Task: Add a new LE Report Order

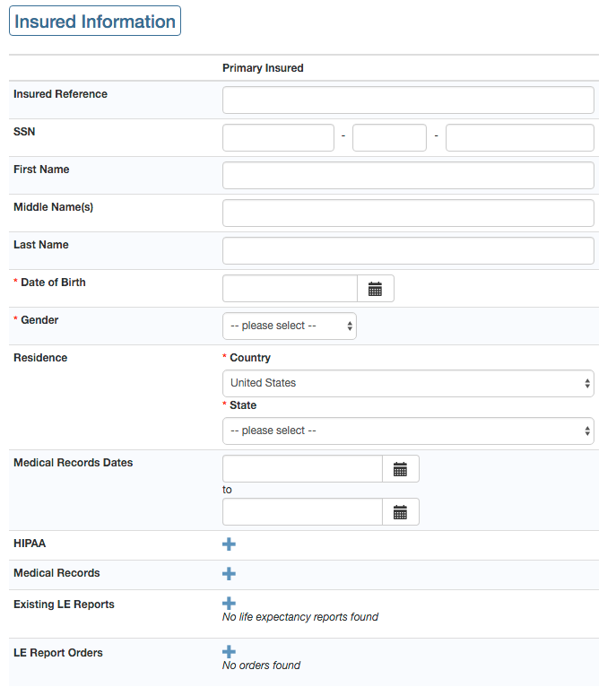Action: (229, 652)
